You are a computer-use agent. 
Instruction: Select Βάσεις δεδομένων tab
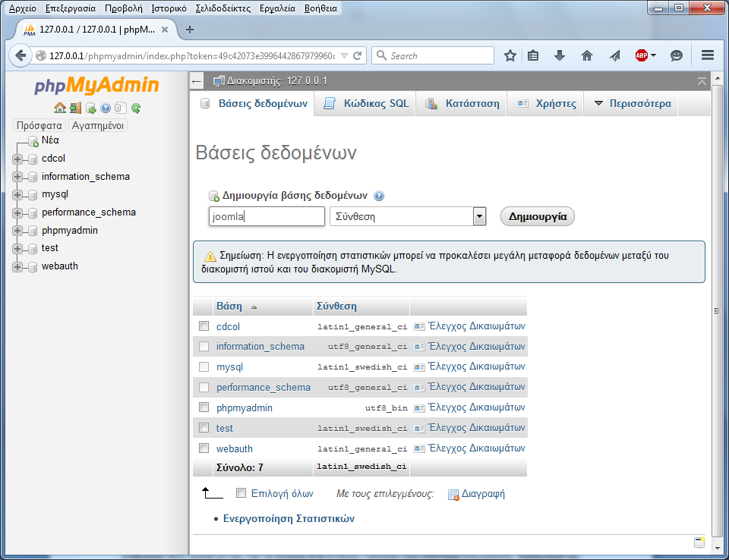coord(252,103)
